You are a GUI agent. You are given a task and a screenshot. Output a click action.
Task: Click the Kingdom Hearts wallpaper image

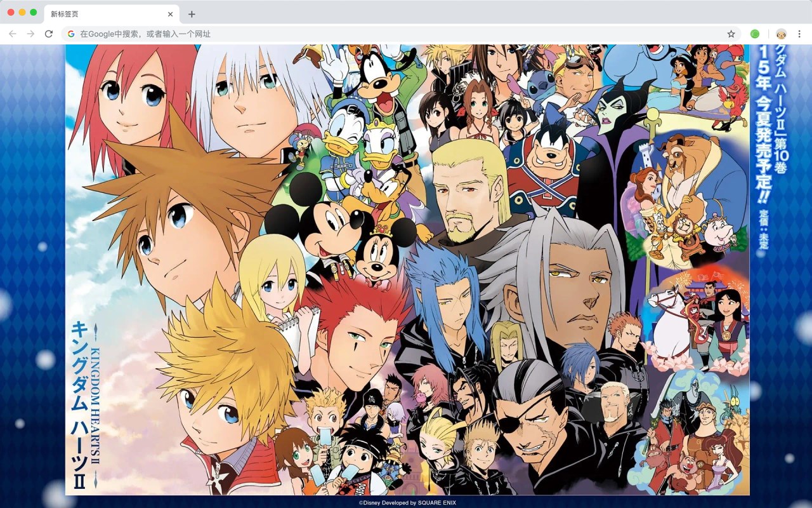click(407, 270)
